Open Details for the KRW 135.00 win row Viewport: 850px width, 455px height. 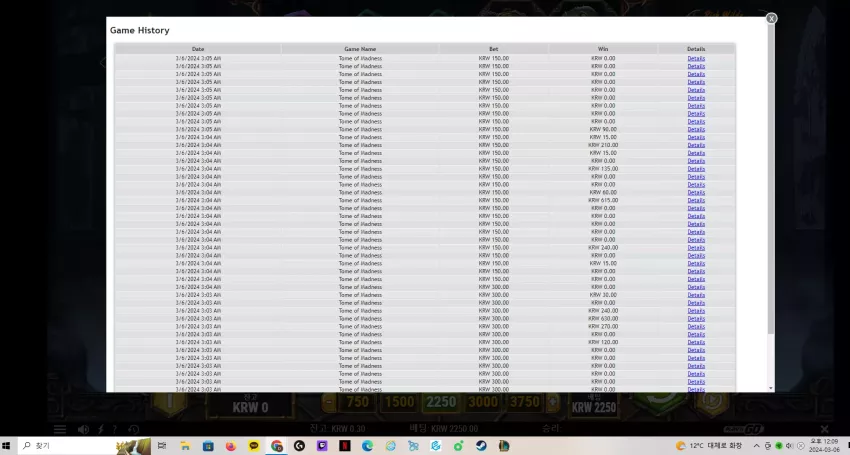pos(696,169)
